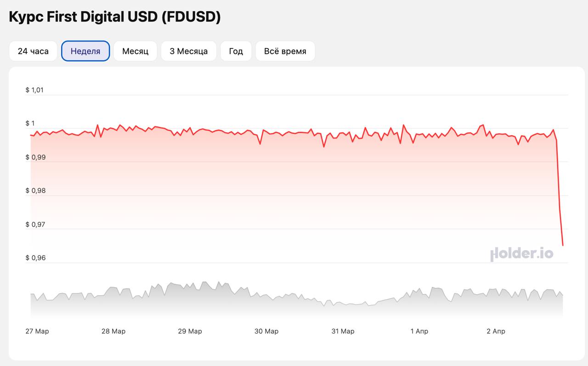Select the "Неделя" time range tab
This screenshot has height=366, width=588.
click(85, 51)
